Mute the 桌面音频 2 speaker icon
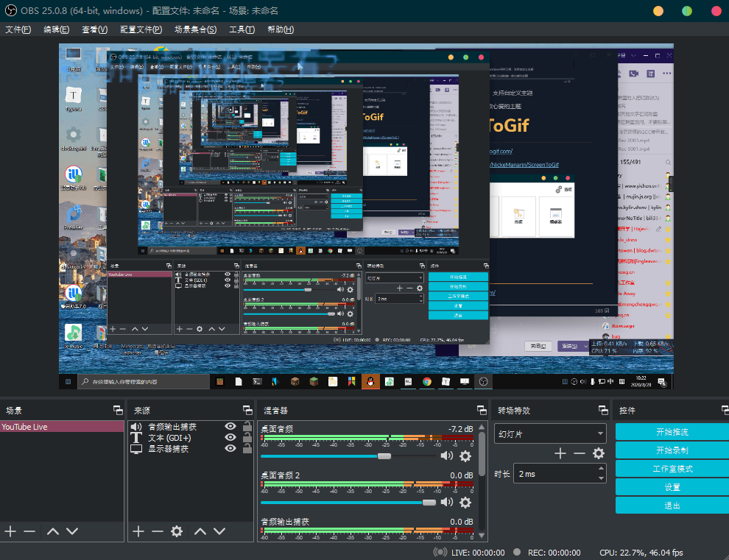729x560 pixels. click(x=447, y=503)
